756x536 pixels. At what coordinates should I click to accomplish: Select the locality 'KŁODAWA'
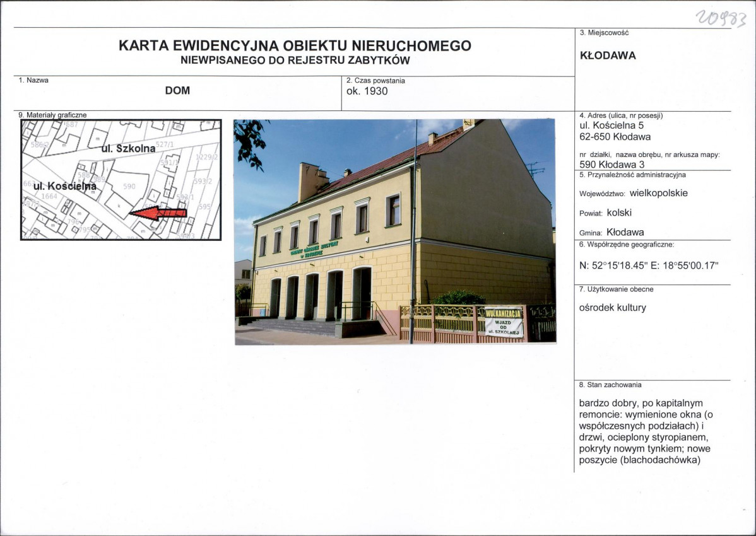click(608, 55)
